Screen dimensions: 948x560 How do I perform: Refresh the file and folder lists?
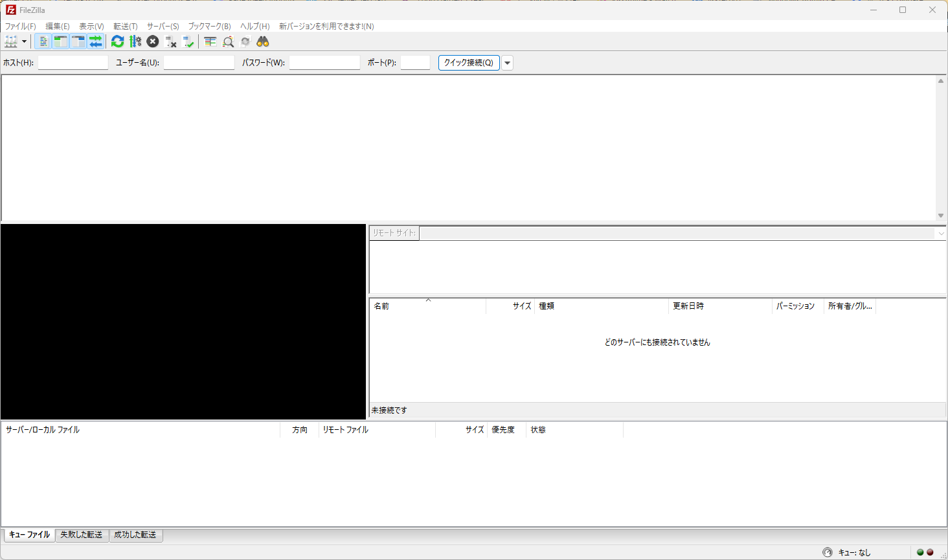(117, 41)
